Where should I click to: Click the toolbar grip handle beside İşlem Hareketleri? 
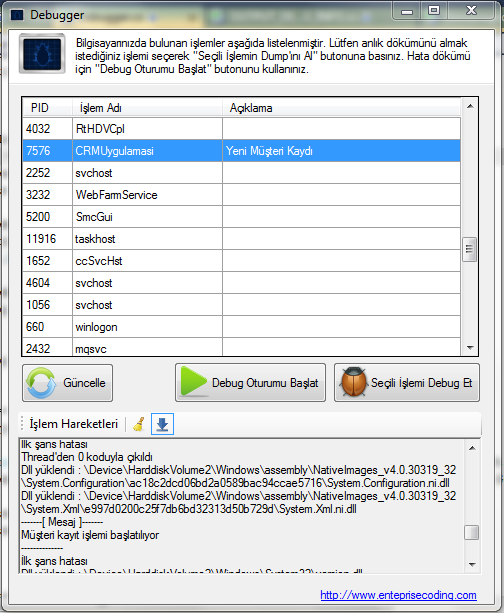point(22,424)
